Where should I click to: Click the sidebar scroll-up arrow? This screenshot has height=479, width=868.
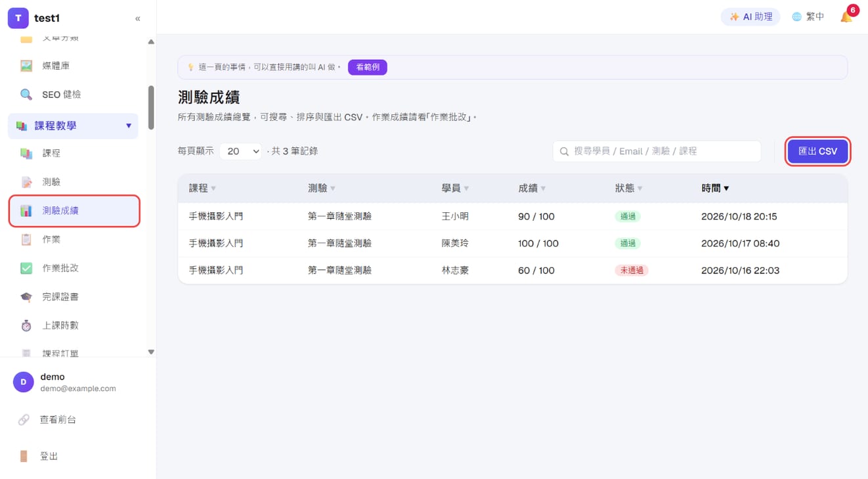pyautogui.click(x=151, y=42)
